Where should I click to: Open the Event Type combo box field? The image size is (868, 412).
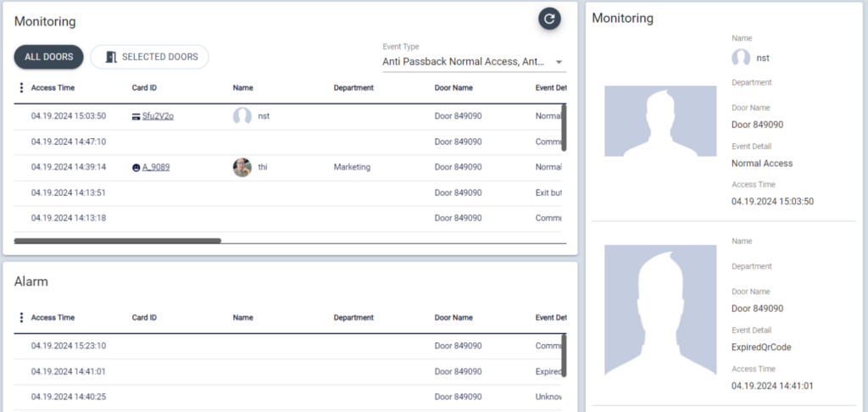click(466, 62)
